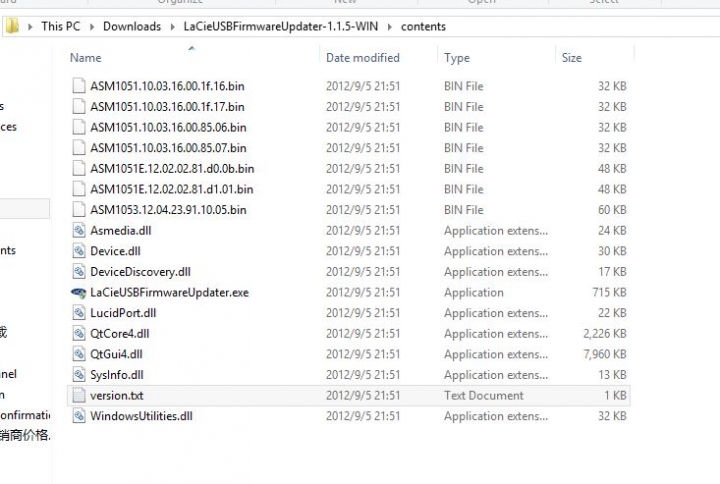Click the SysInfo.dll file icon
This screenshot has width=720, height=484.
pyautogui.click(x=79, y=375)
